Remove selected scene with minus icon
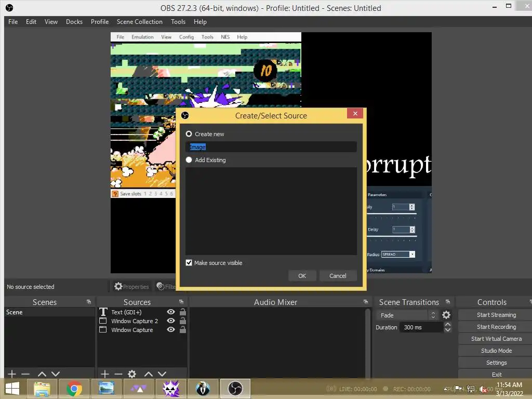This screenshot has height=399, width=532. click(x=25, y=374)
